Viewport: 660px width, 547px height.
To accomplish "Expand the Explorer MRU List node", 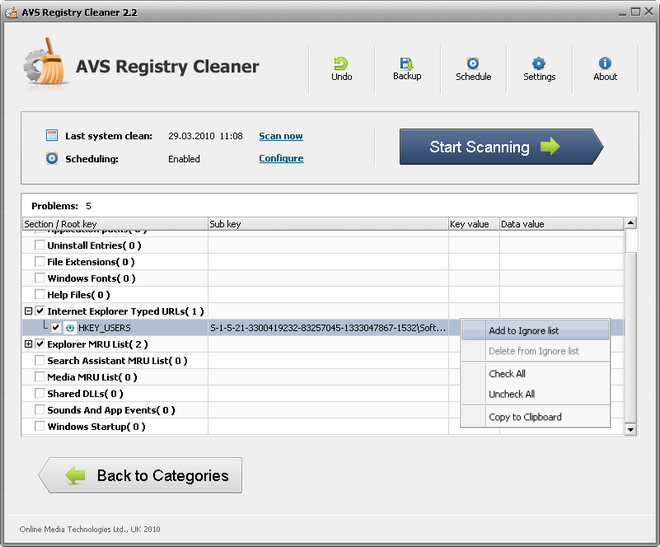I will (28, 344).
